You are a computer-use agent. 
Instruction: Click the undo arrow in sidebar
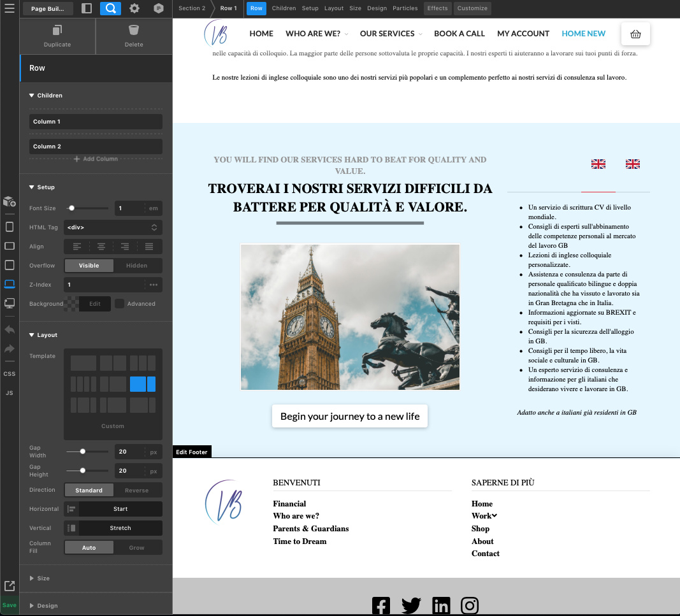tap(10, 330)
